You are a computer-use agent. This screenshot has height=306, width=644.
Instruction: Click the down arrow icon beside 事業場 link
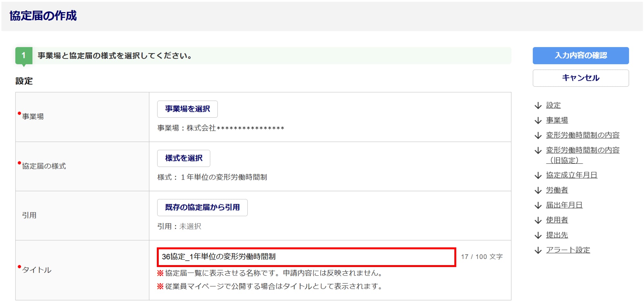[x=538, y=120]
